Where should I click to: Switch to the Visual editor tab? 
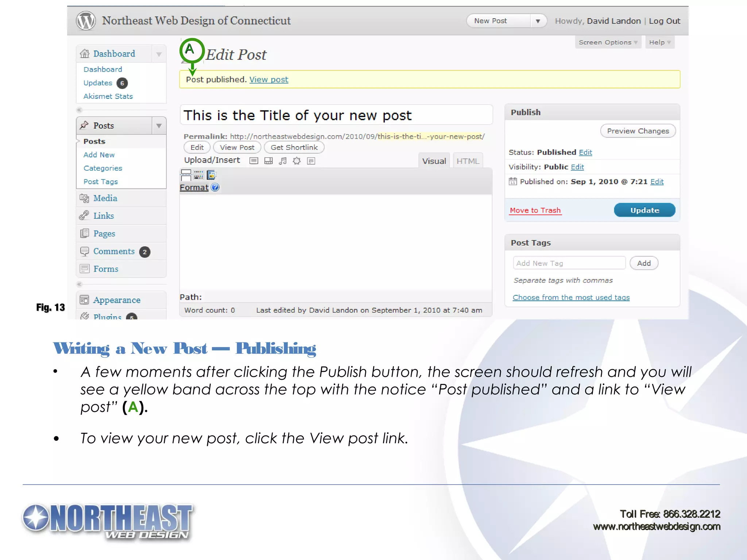[434, 161]
